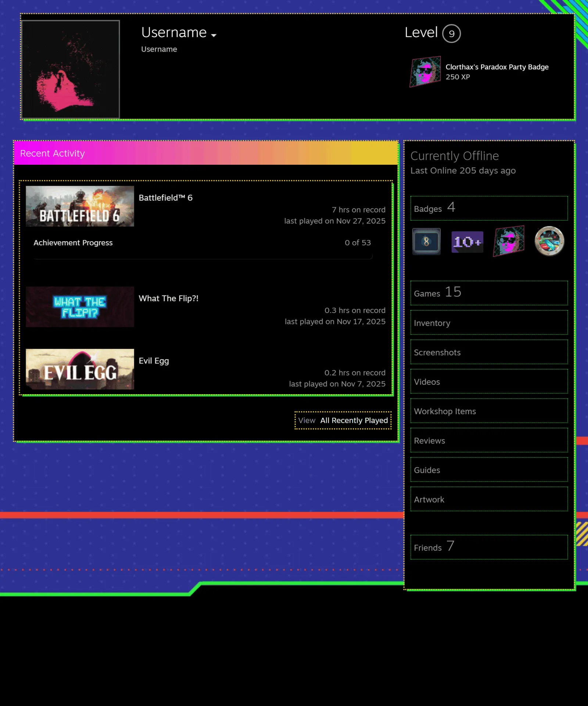Image resolution: width=588 pixels, height=706 pixels.
Task: Click the '7 hrs on record' text
Action: pos(358,210)
